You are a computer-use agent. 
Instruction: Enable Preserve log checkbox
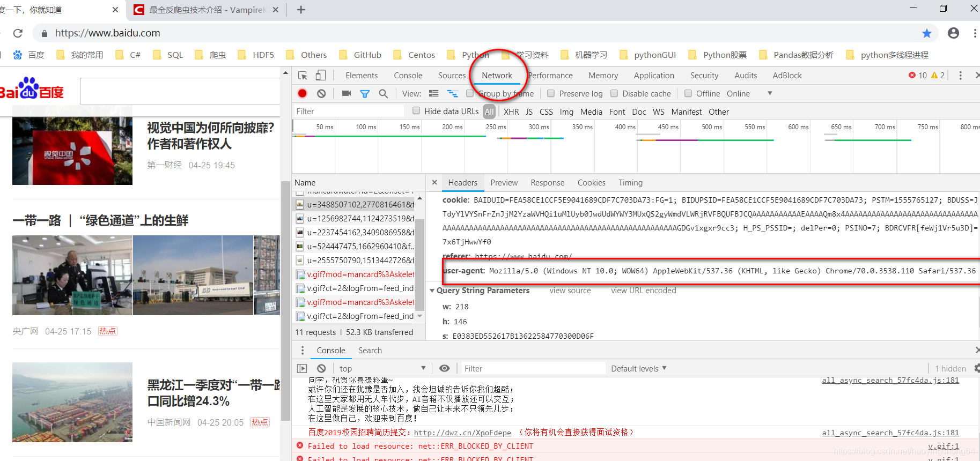tap(551, 93)
